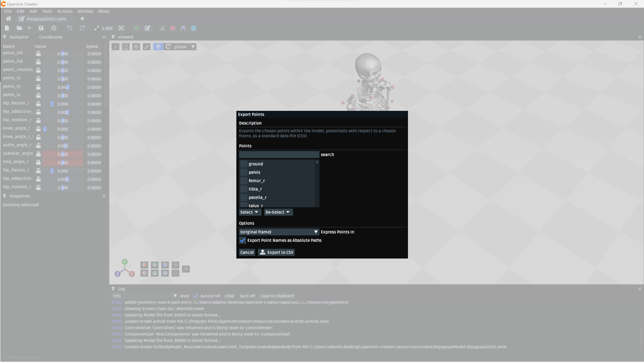Click the pelvis_ty value slider

click(x=63, y=87)
